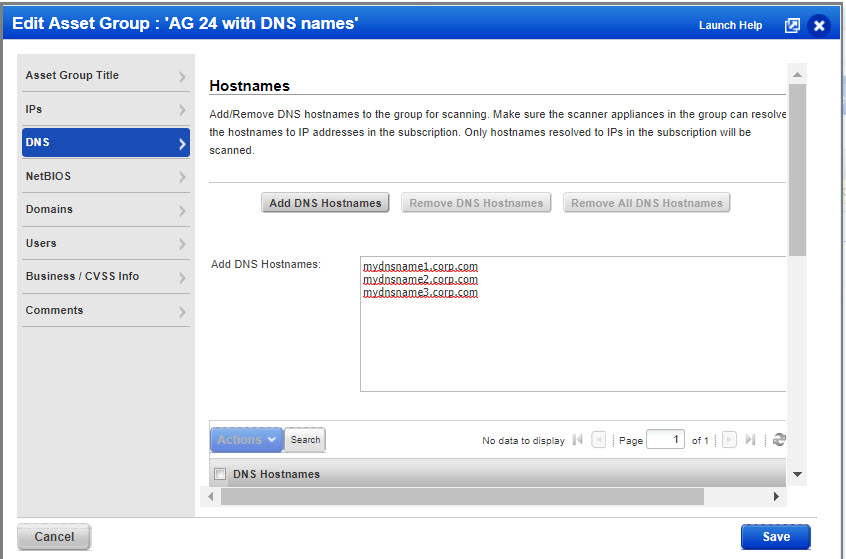Go to the Comments section
The image size is (846, 559).
coord(106,310)
